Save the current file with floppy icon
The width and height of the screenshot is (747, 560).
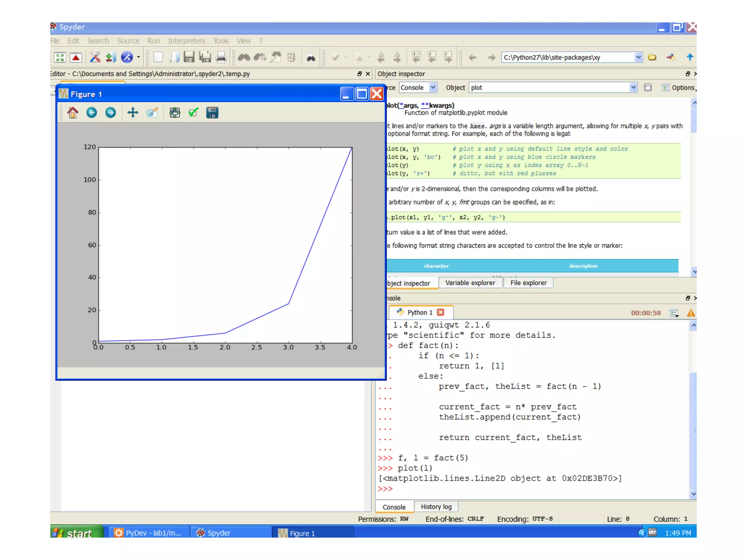pos(189,57)
